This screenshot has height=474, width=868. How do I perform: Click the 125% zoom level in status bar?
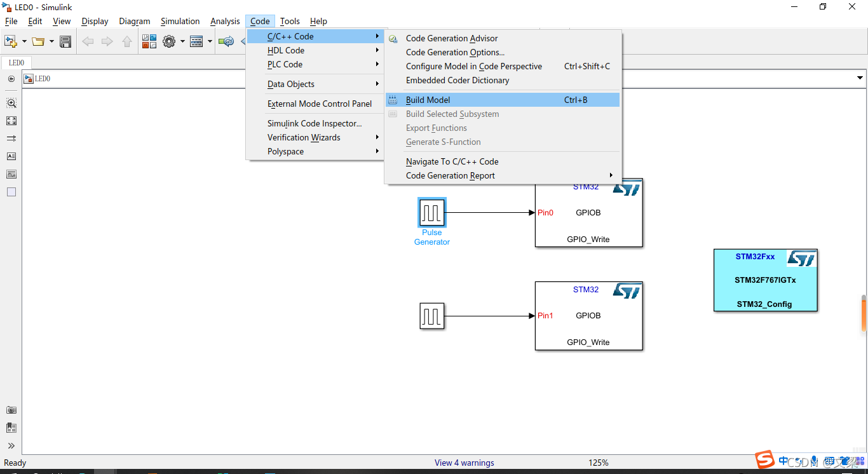coord(599,463)
